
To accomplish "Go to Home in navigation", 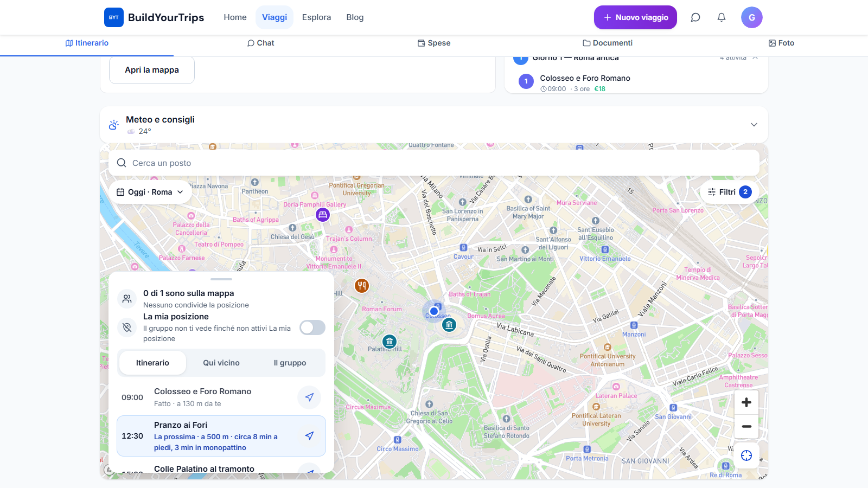I will pos(235,17).
